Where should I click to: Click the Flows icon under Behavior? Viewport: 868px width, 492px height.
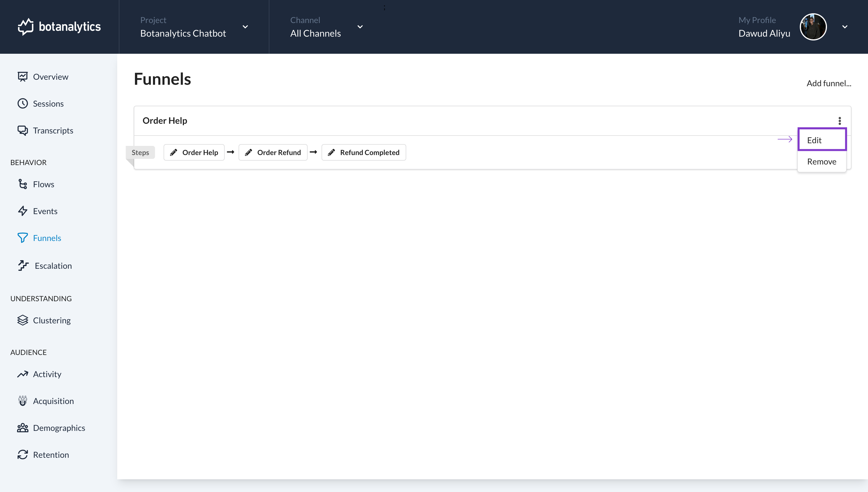coord(23,184)
